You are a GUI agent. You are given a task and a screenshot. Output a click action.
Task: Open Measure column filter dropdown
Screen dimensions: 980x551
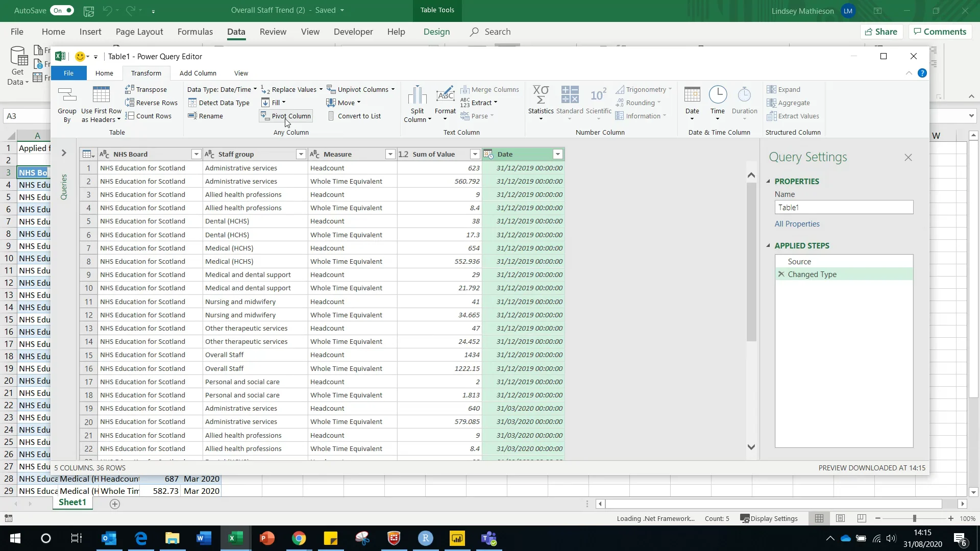pos(390,154)
